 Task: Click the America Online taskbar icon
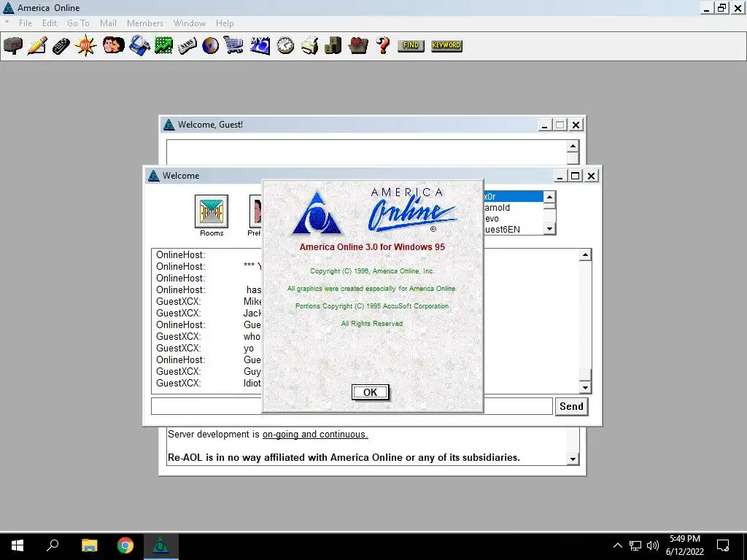tap(161, 545)
